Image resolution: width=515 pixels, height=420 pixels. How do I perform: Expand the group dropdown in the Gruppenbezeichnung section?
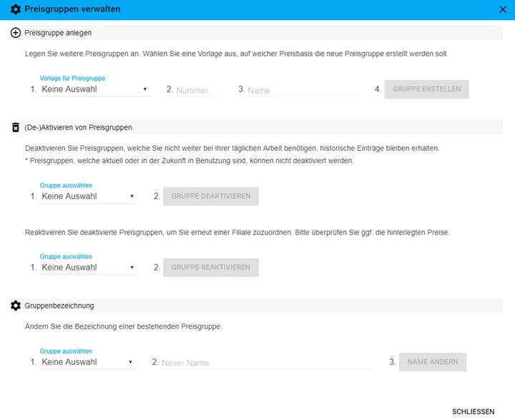tap(88, 362)
